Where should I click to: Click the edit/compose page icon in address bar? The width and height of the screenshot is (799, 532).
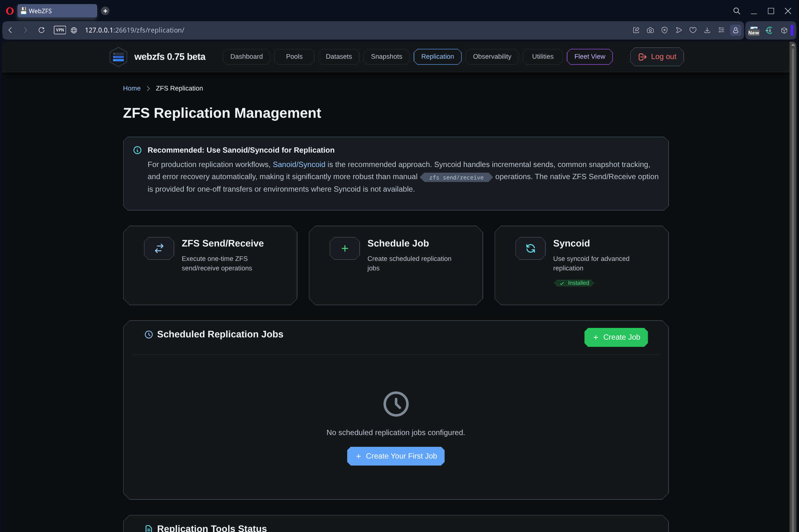click(636, 30)
